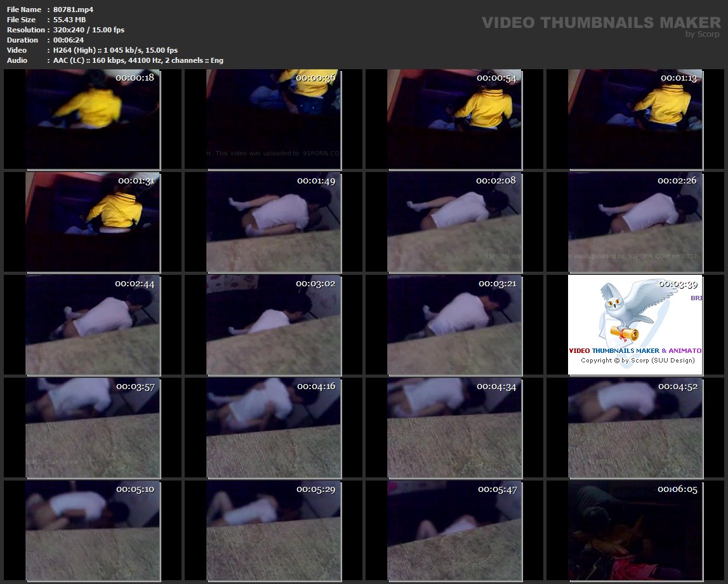Click the duration value 00:06:24
This screenshot has width=728, height=584.
[69, 40]
